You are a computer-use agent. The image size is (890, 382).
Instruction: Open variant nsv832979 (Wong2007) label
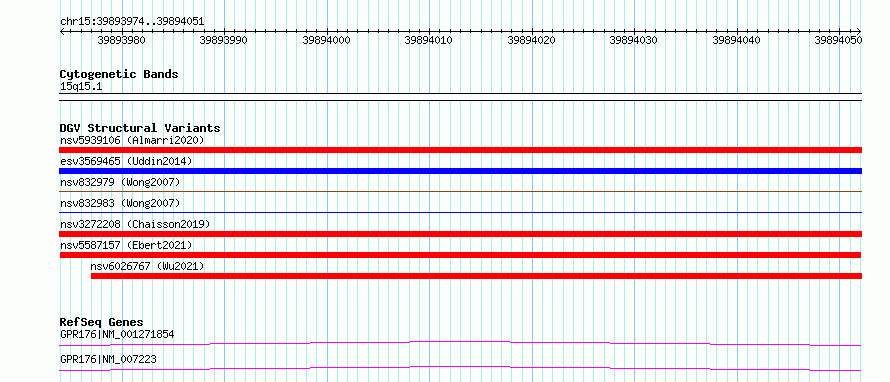click(120, 182)
